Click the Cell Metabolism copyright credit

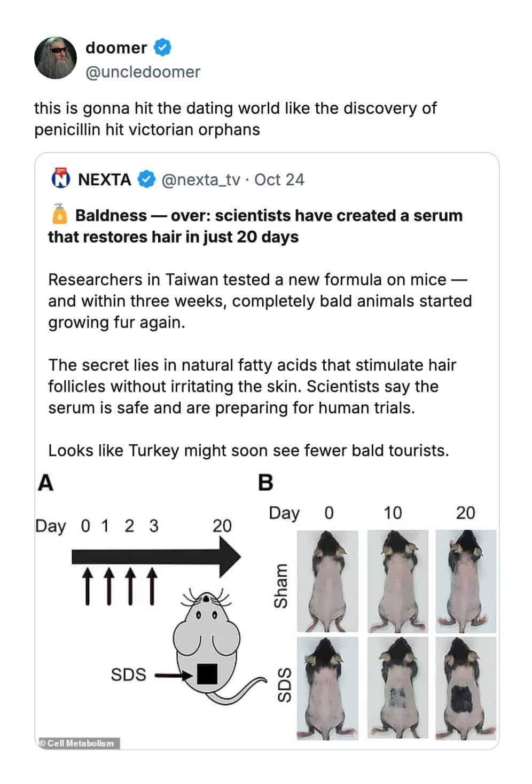pos(78,743)
